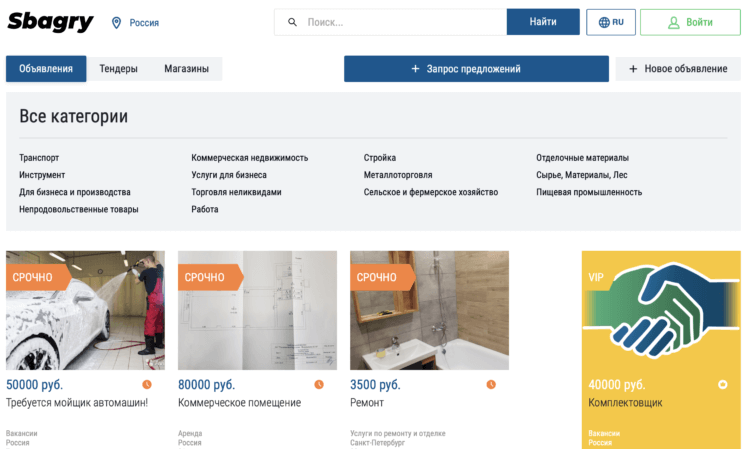Open the floor plan photo thumbnail
Image resolution: width=750 pixels, height=449 pixels.
pyautogui.click(x=257, y=310)
